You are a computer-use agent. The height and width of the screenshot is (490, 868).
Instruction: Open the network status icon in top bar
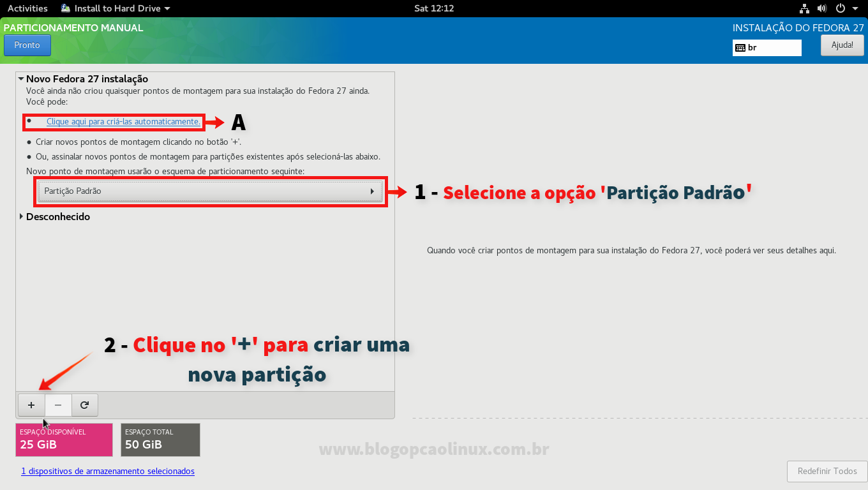804,8
